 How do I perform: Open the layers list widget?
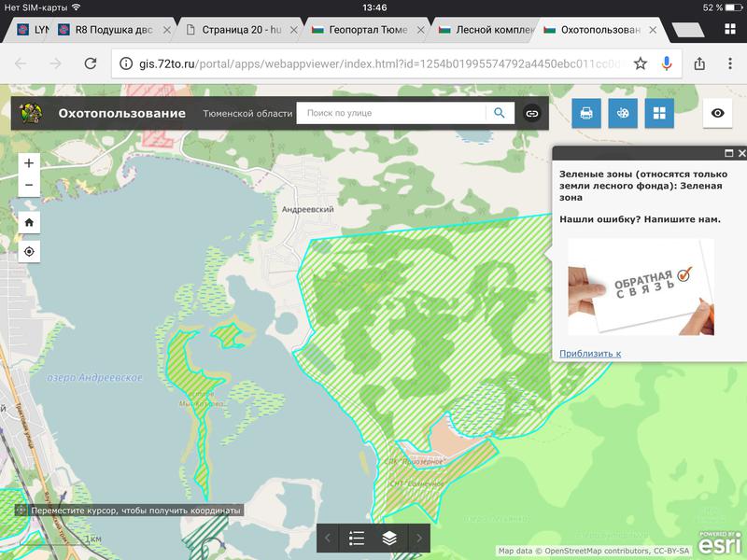pyautogui.click(x=389, y=538)
